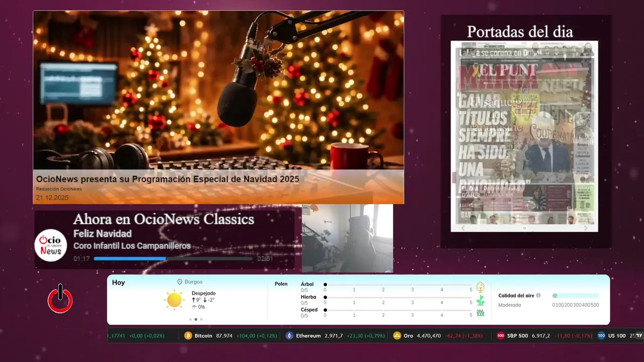Select the middle weather pagination dot
The width and height of the screenshot is (644, 362).
[x=196, y=319]
